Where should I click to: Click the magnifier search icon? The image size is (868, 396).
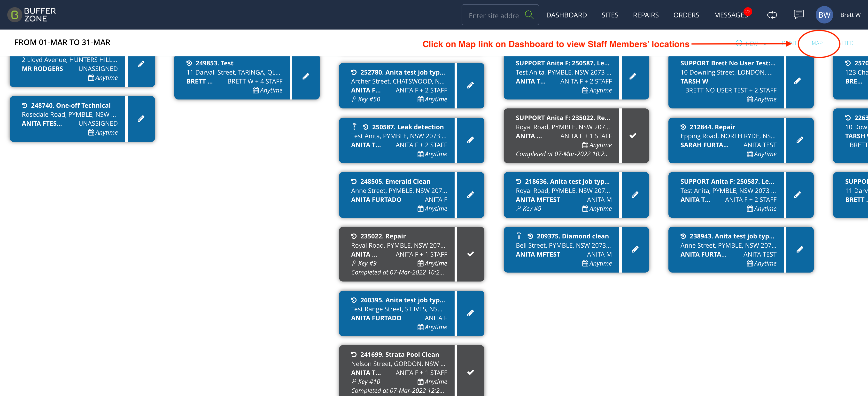point(529,15)
